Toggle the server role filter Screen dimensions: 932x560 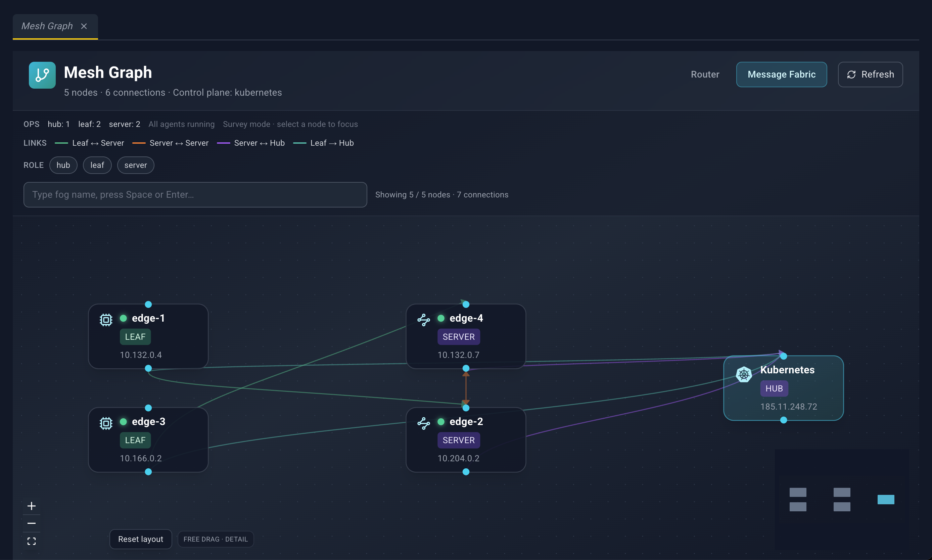click(x=135, y=165)
